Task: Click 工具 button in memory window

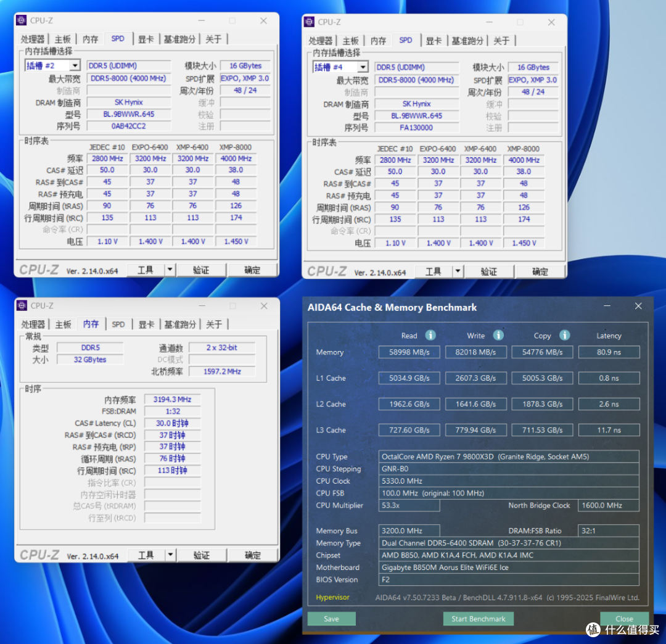Action: point(146,555)
